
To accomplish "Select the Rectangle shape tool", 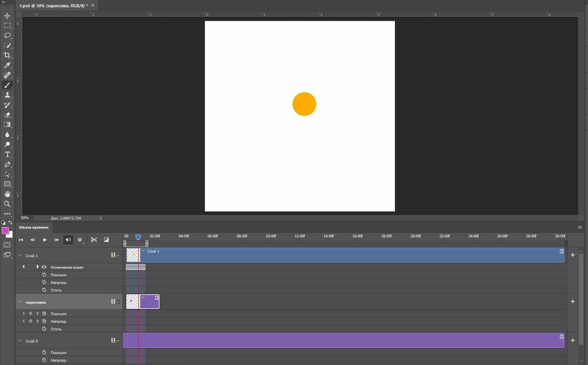I will (x=7, y=184).
